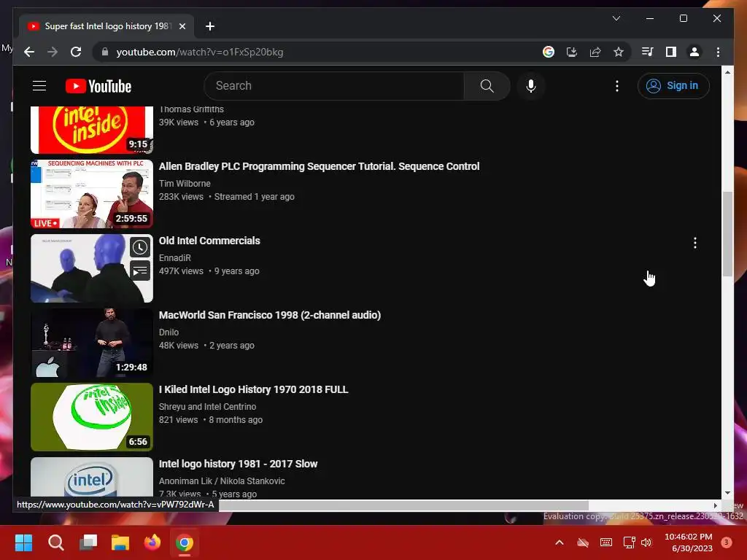Open the Old Intel Commercials video title
747x560 pixels.
point(209,241)
